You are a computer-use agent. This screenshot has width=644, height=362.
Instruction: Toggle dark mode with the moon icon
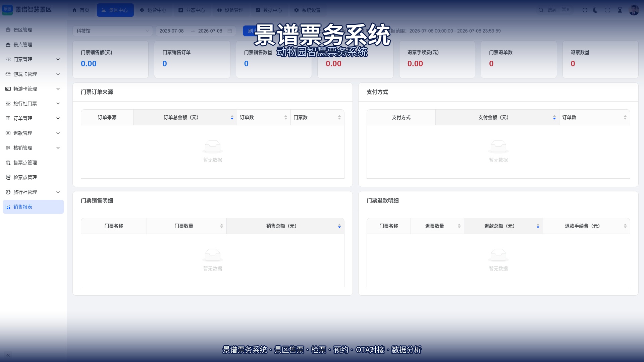tap(596, 10)
